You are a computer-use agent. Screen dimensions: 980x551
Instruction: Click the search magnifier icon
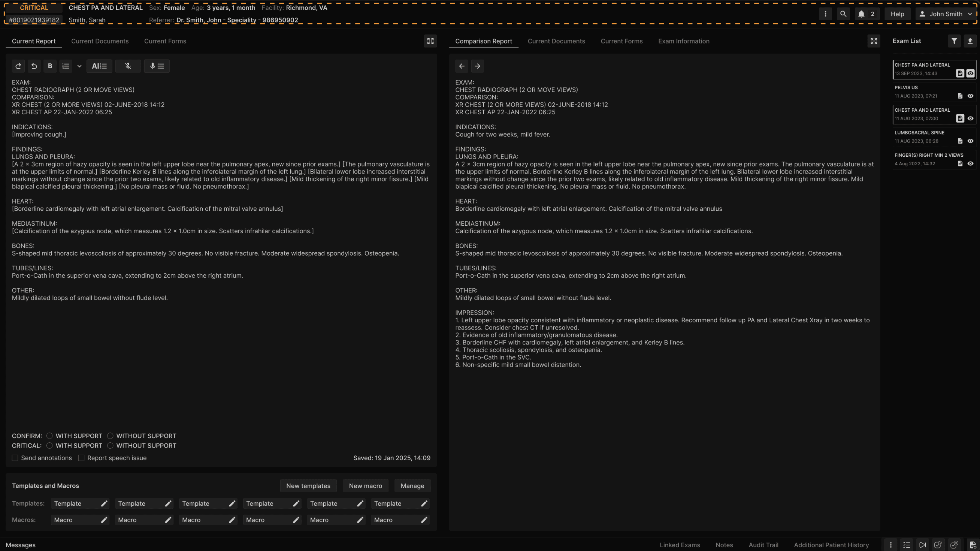843,14
